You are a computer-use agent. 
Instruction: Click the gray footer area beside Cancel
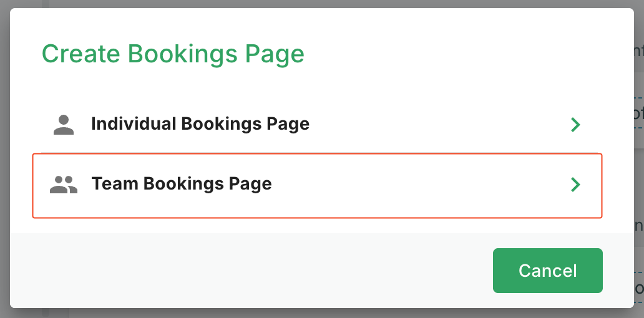pyautogui.click(x=250, y=271)
